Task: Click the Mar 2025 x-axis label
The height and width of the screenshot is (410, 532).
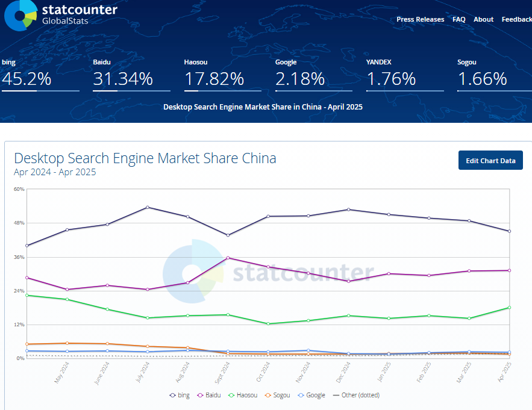Action: pos(464,372)
